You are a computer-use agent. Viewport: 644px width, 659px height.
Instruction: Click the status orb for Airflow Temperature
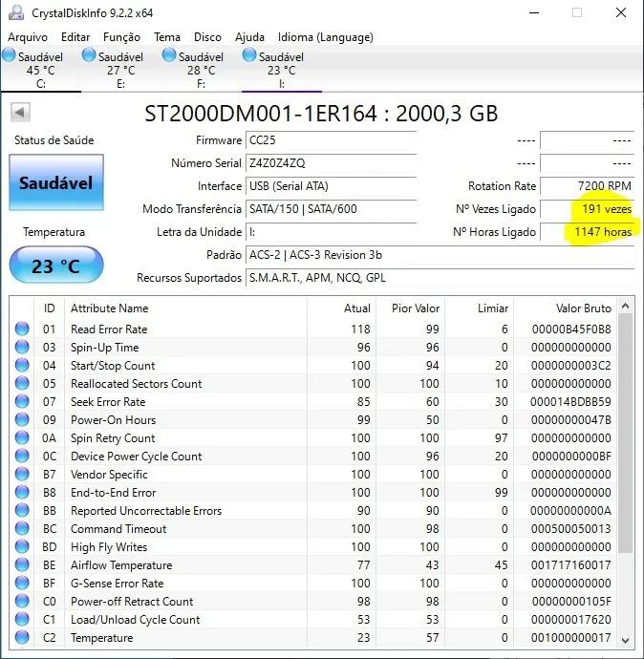(22, 564)
